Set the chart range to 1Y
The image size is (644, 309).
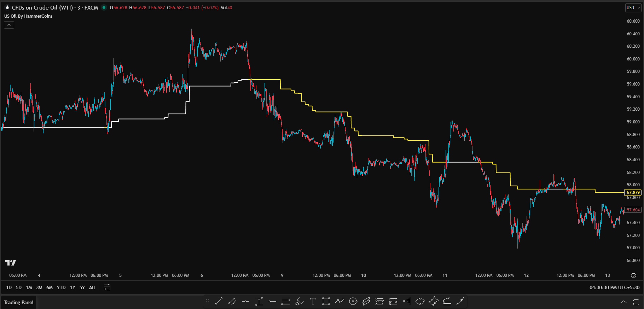pos(72,287)
